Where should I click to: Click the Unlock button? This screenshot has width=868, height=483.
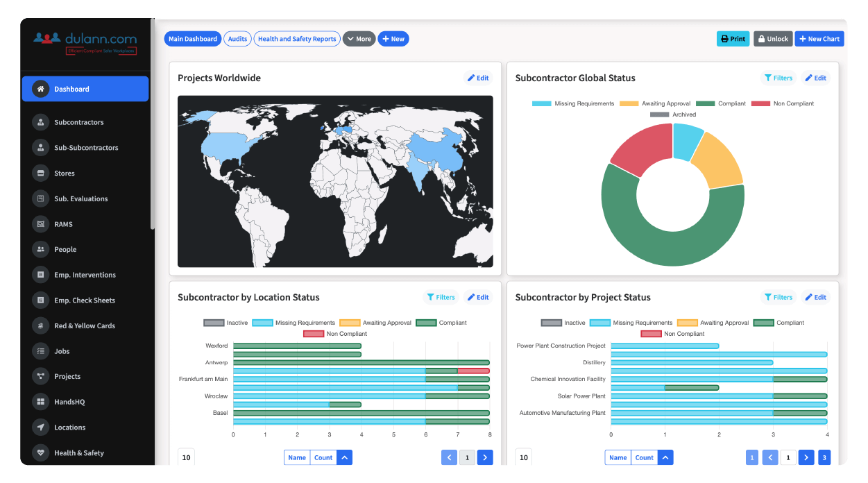click(773, 39)
